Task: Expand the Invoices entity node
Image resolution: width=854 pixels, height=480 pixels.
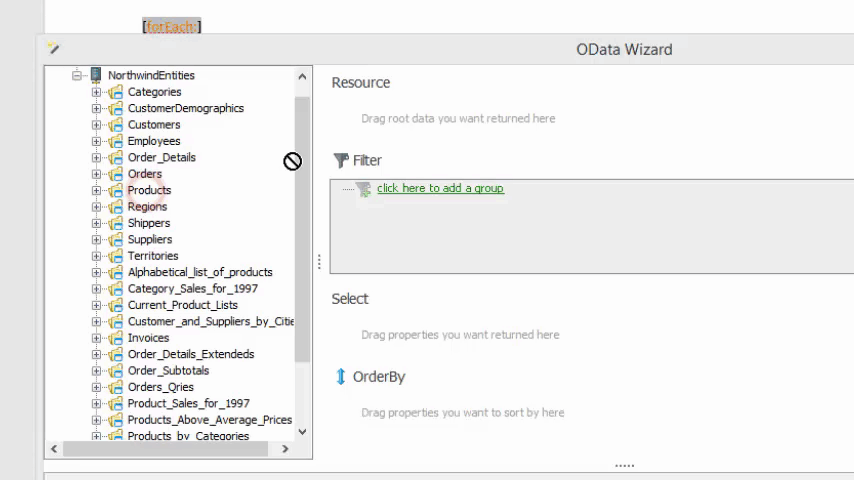Action: 96,338
